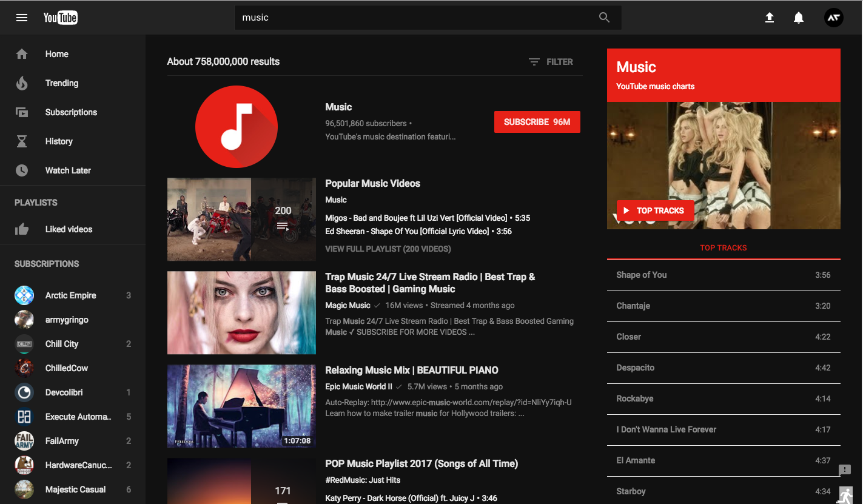Open the hamburger guide menu
Viewport: 863px width, 504px height.
22,18
